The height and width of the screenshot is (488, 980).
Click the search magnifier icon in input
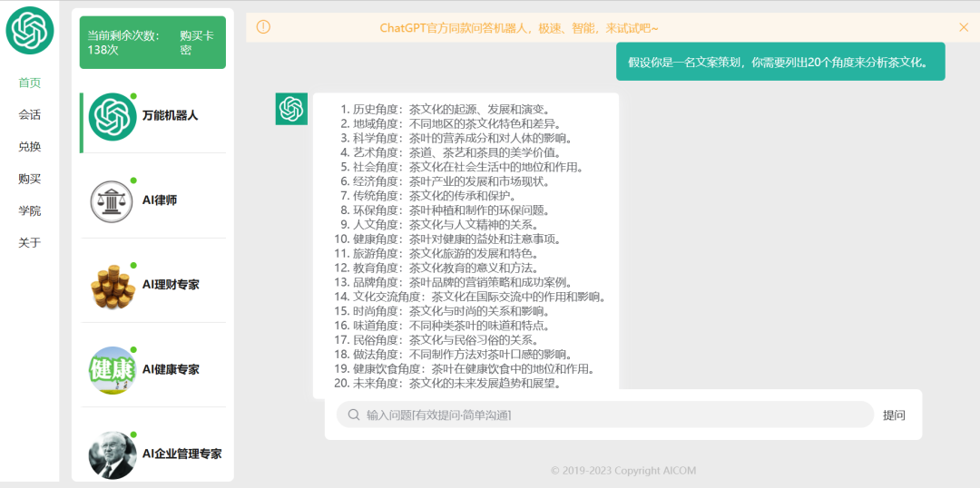click(354, 415)
